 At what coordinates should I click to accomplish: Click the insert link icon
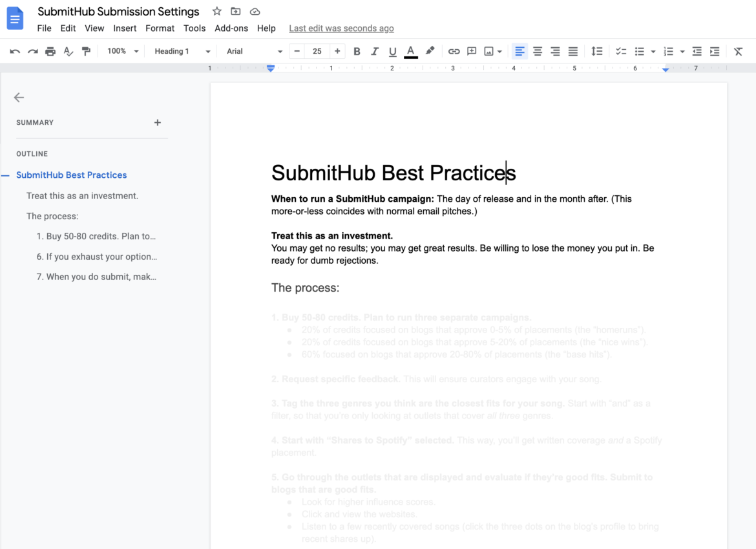click(454, 52)
